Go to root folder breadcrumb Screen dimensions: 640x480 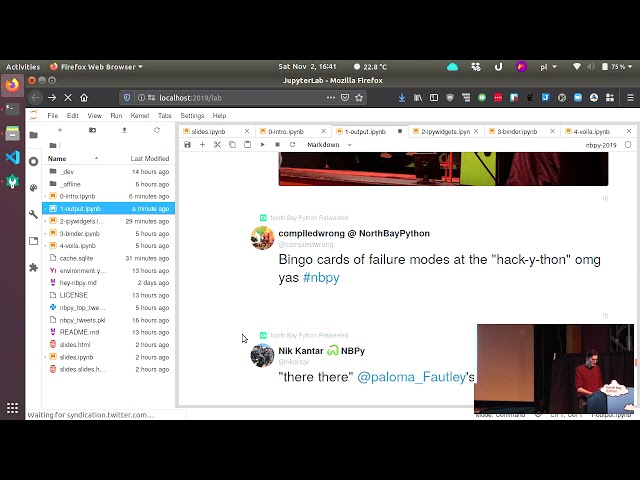pos(55,145)
